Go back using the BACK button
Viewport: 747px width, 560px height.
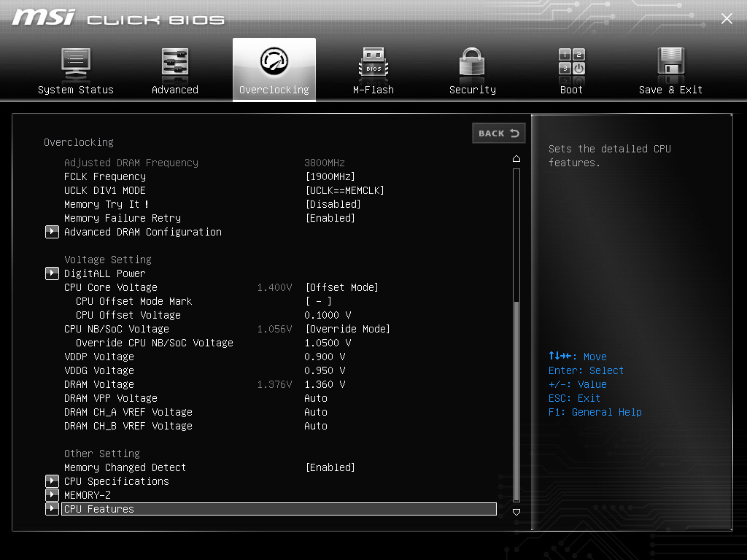tap(499, 133)
